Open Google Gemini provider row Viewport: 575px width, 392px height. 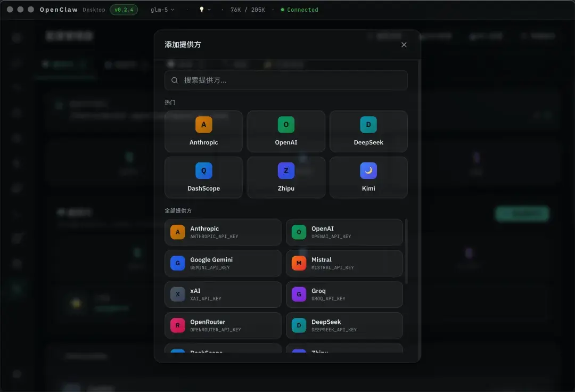[x=223, y=263]
